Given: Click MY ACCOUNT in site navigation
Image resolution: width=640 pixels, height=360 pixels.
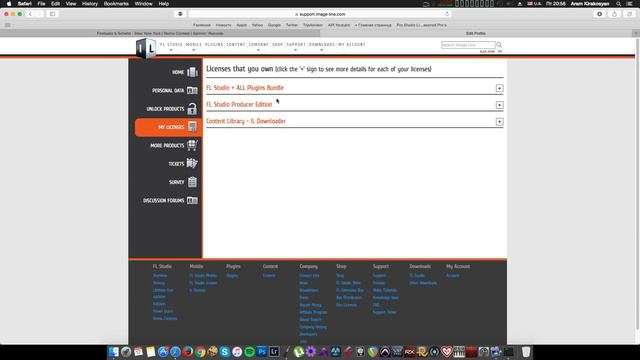Looking at the screenshot, I should pyautogui.click(x=352, y=44).
